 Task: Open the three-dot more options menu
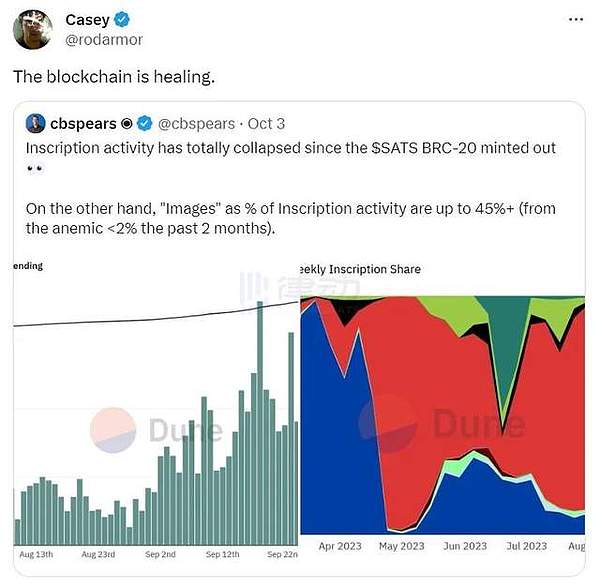[x=575, y=19]
